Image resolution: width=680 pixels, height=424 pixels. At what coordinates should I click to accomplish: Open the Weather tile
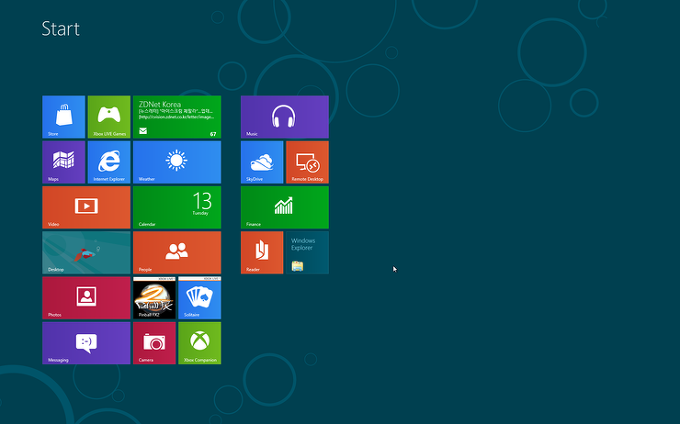coord(177,162)
